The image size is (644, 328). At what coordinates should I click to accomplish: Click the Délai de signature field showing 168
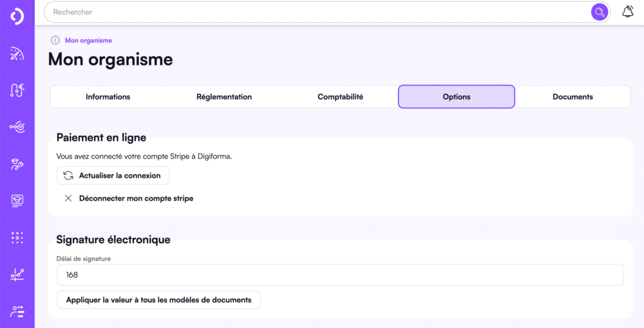[x=340, y=275]
